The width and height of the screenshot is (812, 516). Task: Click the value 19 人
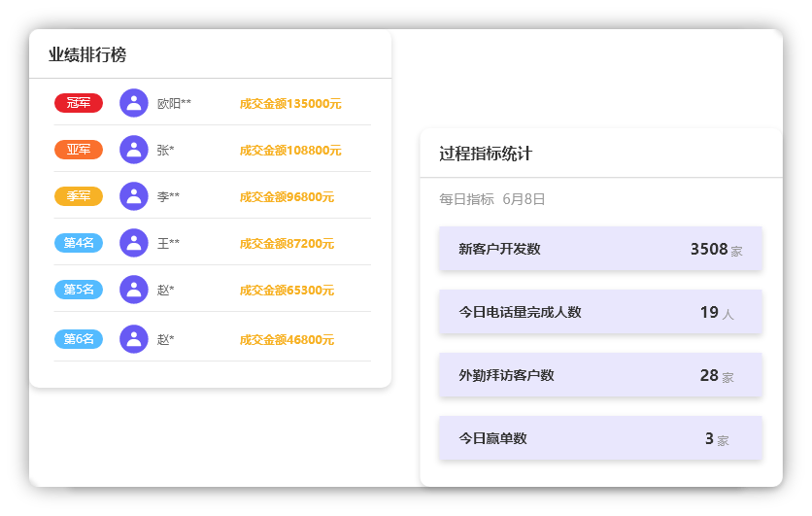717,312
